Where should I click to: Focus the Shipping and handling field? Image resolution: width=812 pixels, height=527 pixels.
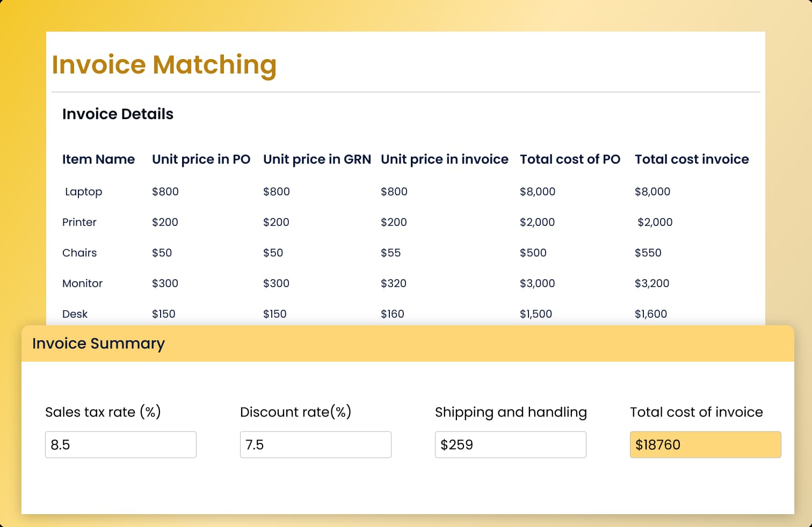click(510, 444)
